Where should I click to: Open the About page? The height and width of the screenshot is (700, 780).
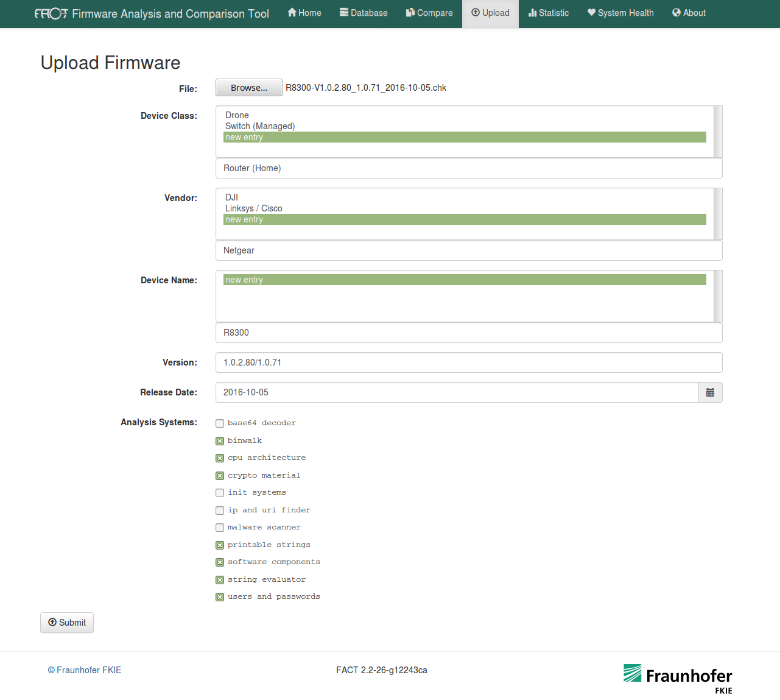click(689, 13)
